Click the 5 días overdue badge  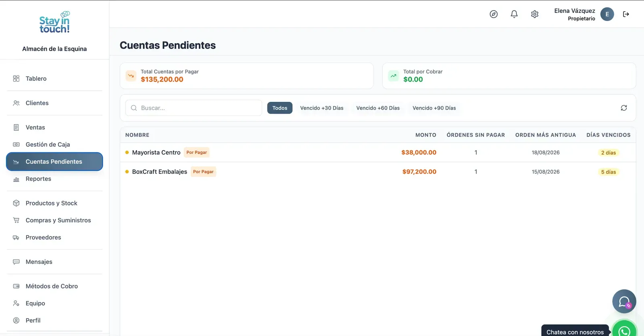click(608, 172)
